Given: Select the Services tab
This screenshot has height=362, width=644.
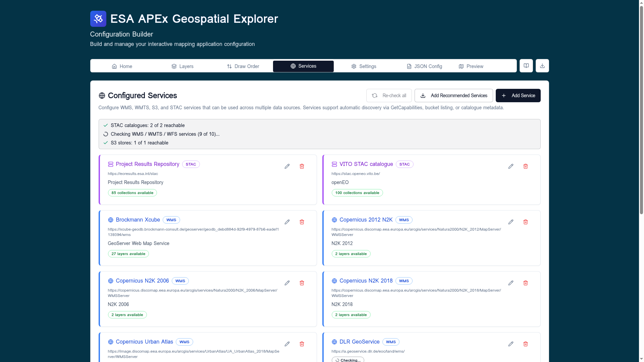Looking at the screenshot, I should 303,66.
